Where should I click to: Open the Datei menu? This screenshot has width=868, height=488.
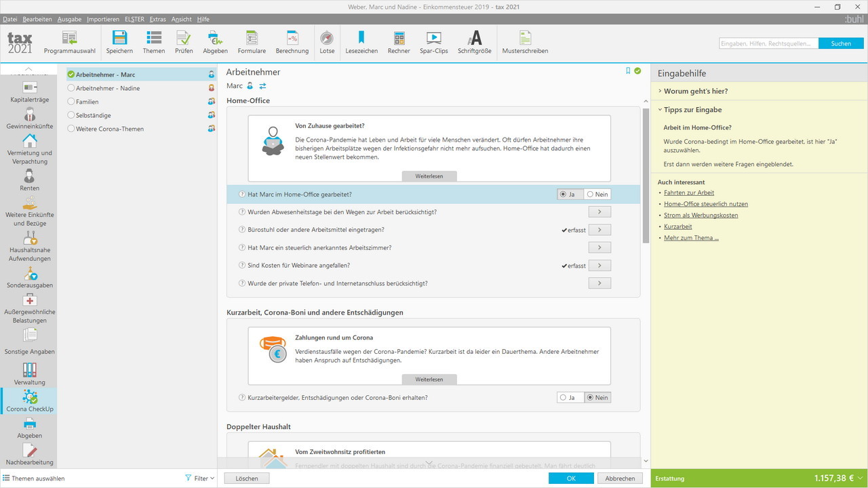(x=10, y=19)
